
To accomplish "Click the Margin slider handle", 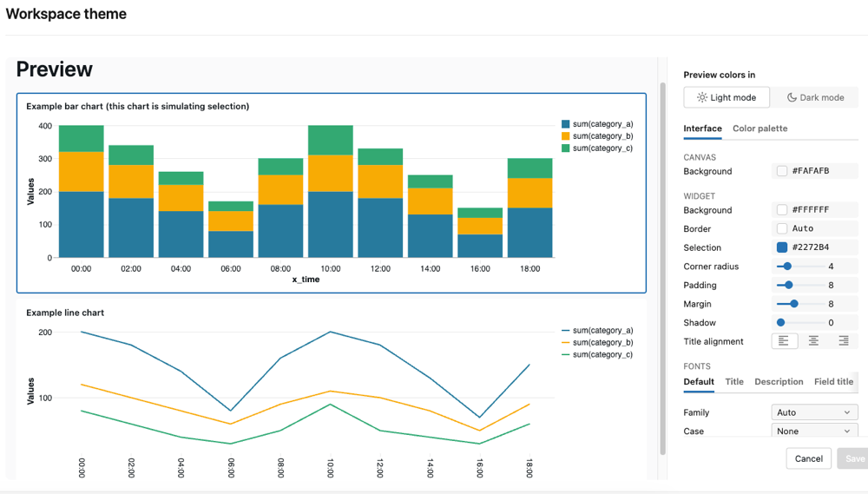I will tap(794, 304).
